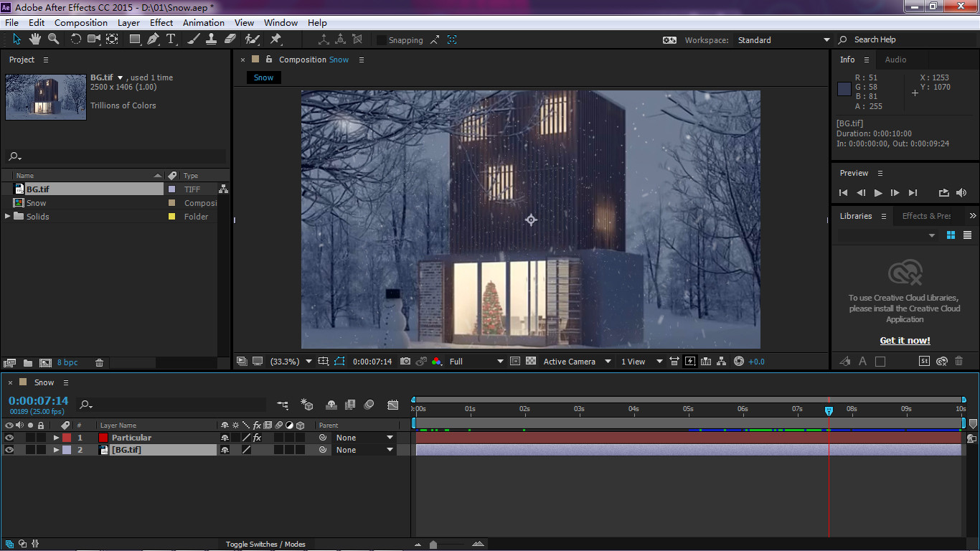Switch to the Audio tab
Viewport: 980px width, 551px height.
(x=895, y=60)
